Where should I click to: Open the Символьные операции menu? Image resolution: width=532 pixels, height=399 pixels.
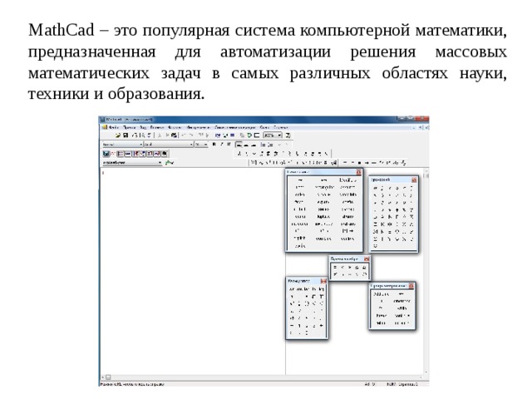click(x=235, y=127)
